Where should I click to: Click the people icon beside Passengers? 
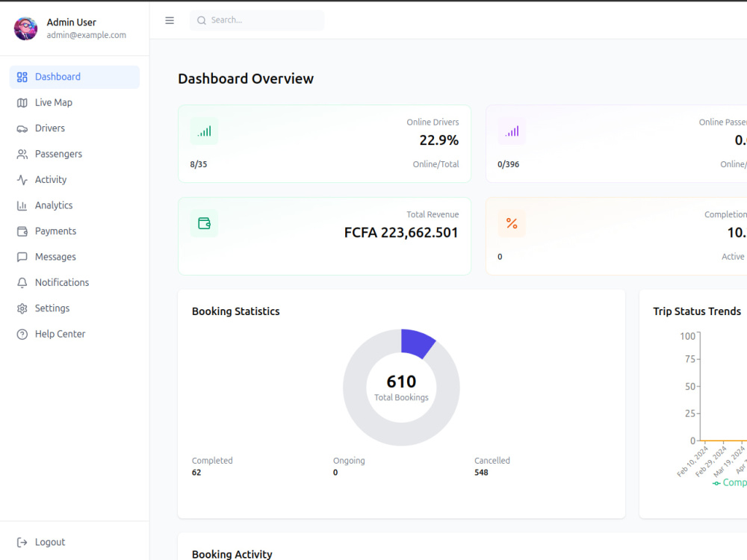point(22,155)
